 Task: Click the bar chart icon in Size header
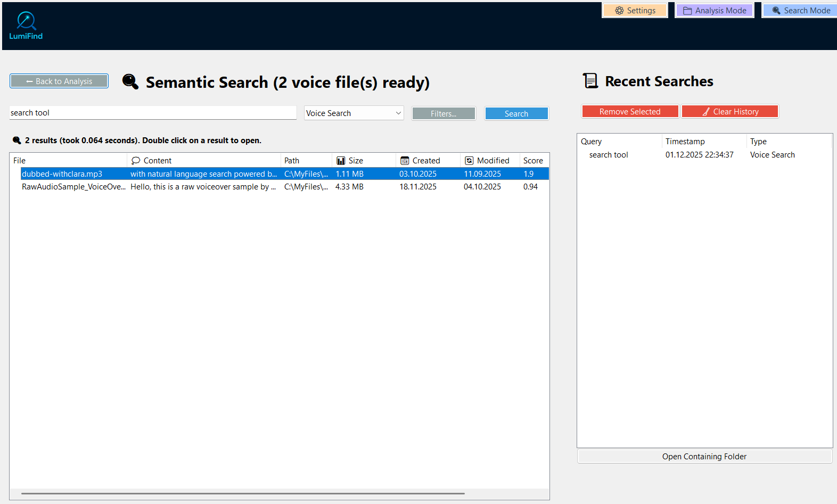click(x=341, y=161)
